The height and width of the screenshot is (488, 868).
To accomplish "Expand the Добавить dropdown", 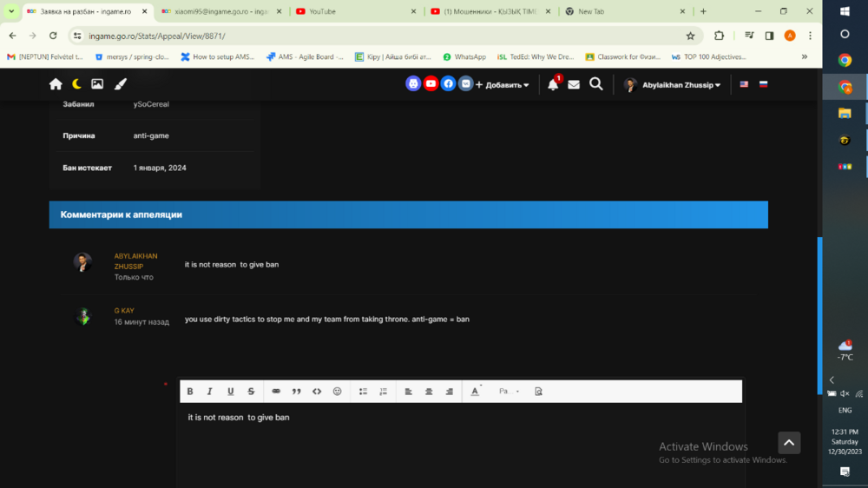I will click(x=503, y=85).
